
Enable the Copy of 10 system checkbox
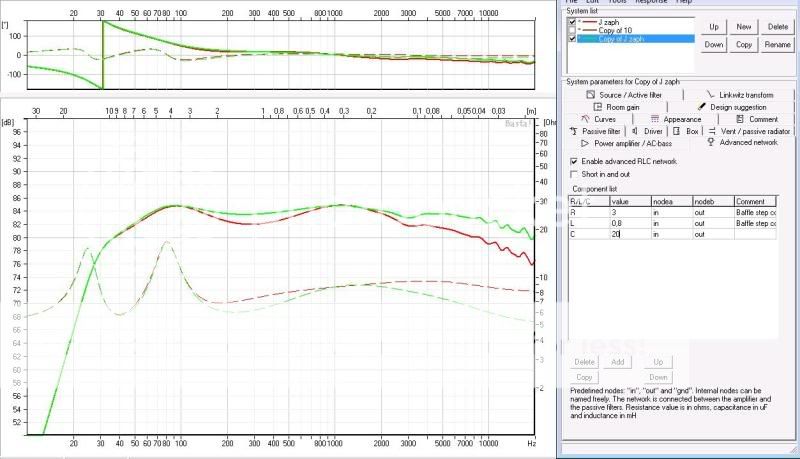coord(572,31)
